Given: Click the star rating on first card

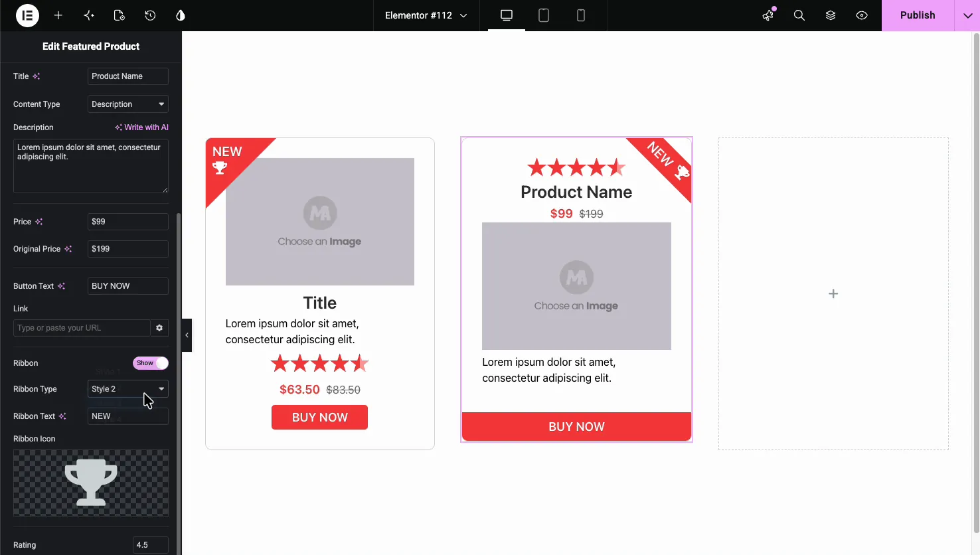Looking at the screenshot, I should [320, 363].
